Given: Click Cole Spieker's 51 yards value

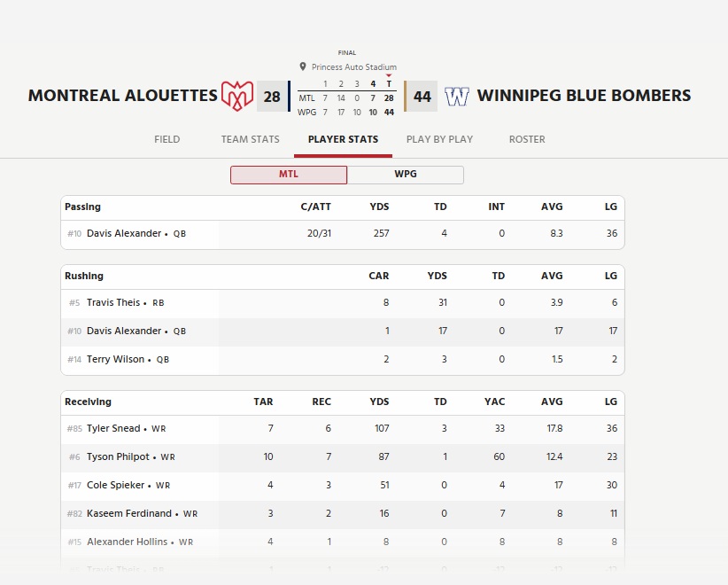Looking at the screenshot, I should pos(384,486).
